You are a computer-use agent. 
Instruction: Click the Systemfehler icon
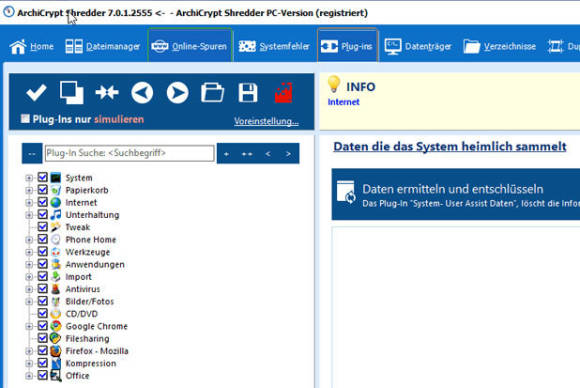[247, 47]
